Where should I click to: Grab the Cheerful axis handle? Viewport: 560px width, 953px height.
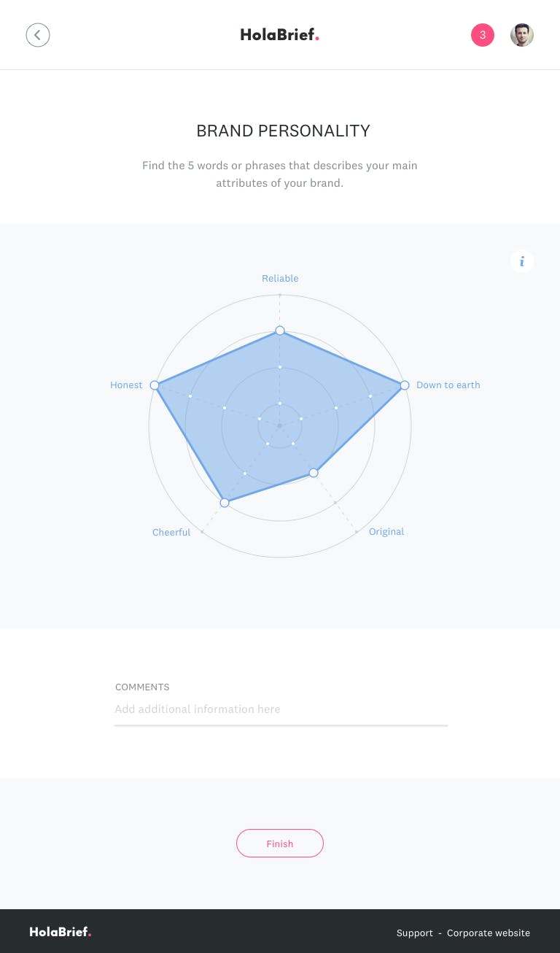click(225, 503)
